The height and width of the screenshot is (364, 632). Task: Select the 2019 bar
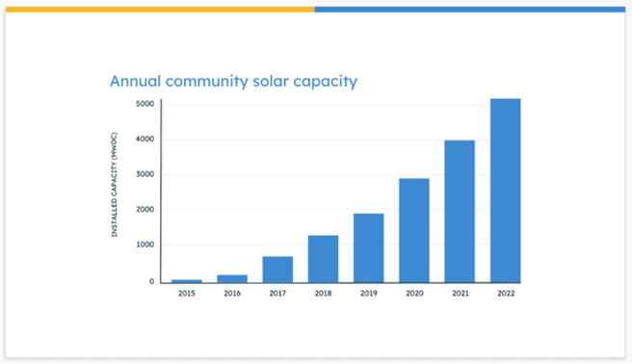[369, 248]
